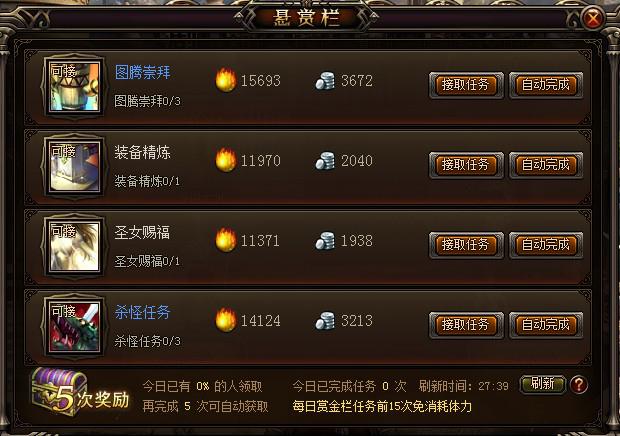Auto-complete the 装备精炼 quest
Screen dimensions: 620x436
[546, 165]
